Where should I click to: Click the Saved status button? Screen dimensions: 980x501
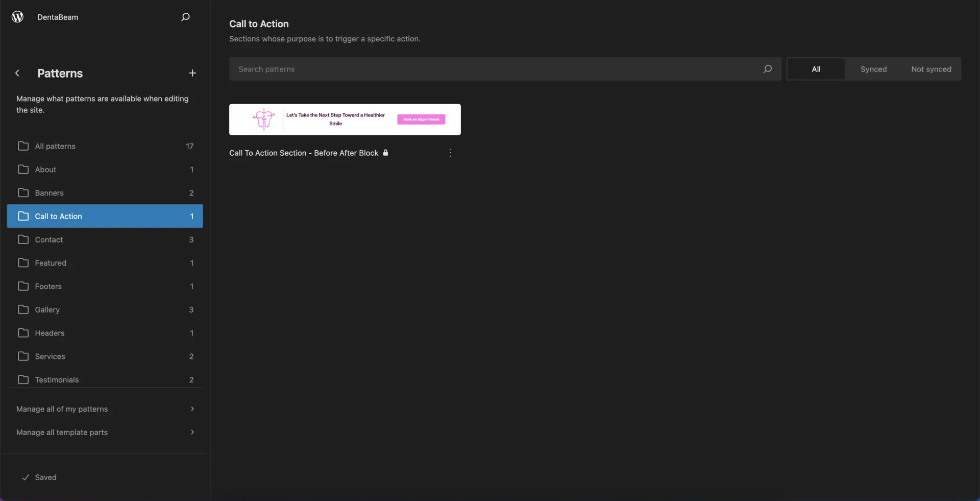tap(39, 477)
